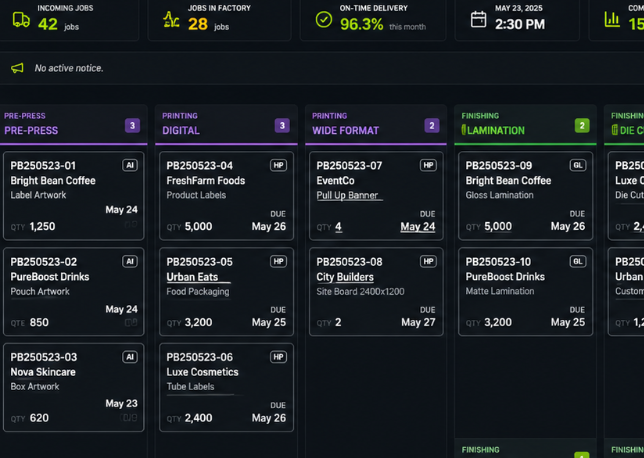The width and height of the screenshot is (644, 458).
Task: Click the Label Artwork description text
Action: tap(38, 195)
